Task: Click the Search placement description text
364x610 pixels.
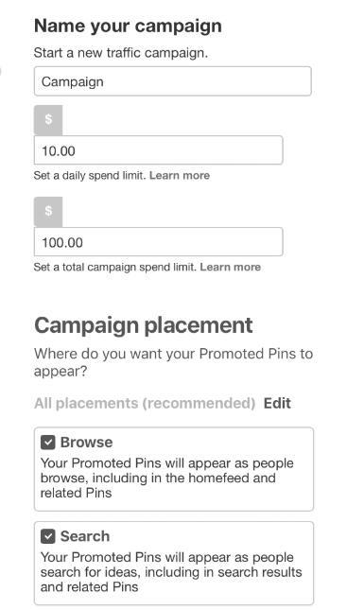Action: 171,572
